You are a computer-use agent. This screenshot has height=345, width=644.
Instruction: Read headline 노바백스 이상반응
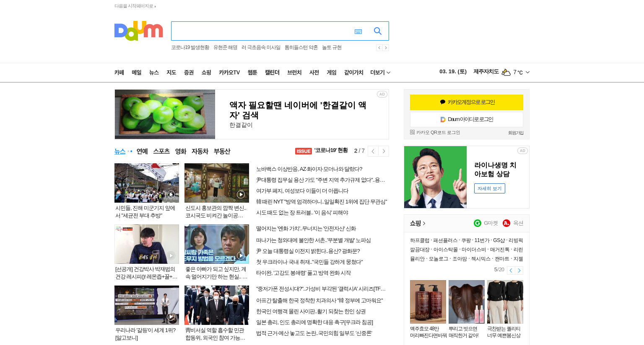coord(309,169)
